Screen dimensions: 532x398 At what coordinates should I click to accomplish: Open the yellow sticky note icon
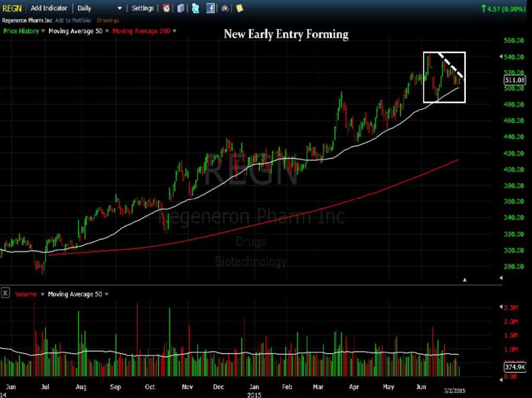pyautogui.click(x=239, y=8)
